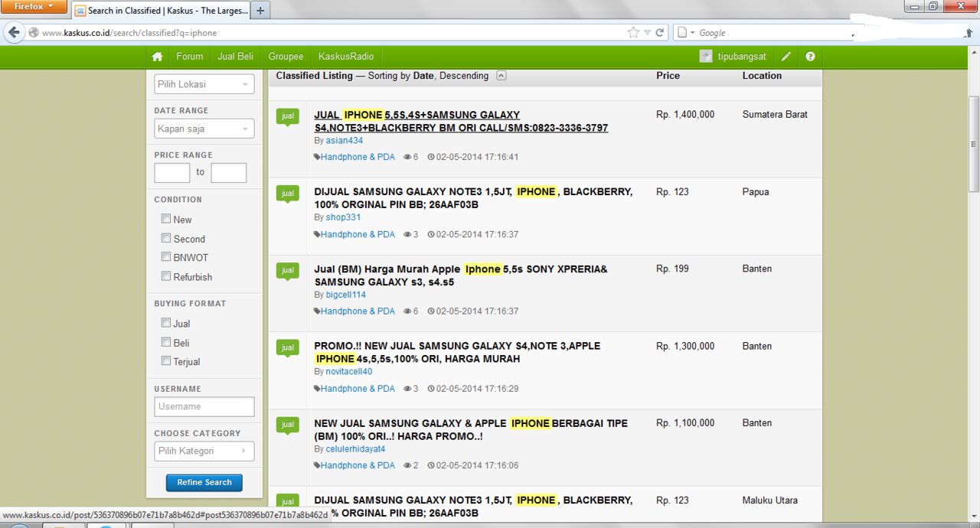Sort listings by Date header
The width and height of the screenshot is (980, 528).
tap(423, 76)
